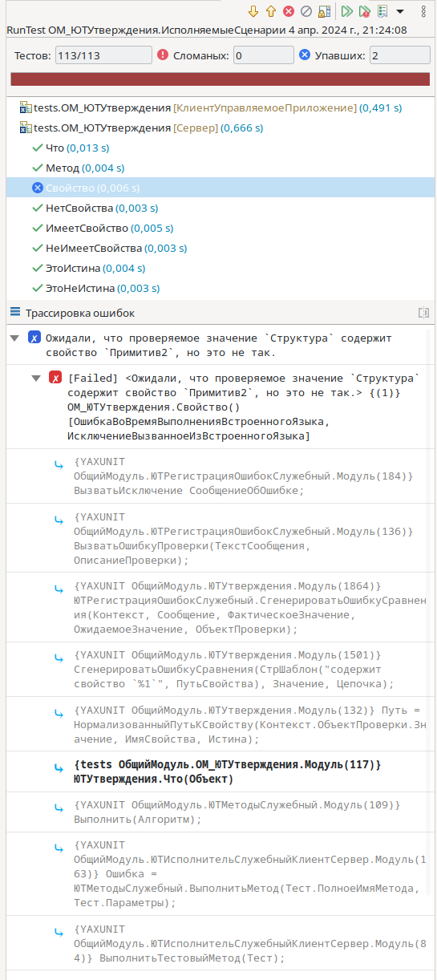Select the test ИмеетСвойство
This screenshot has width=437, height=980.
(x=218, y=228)
